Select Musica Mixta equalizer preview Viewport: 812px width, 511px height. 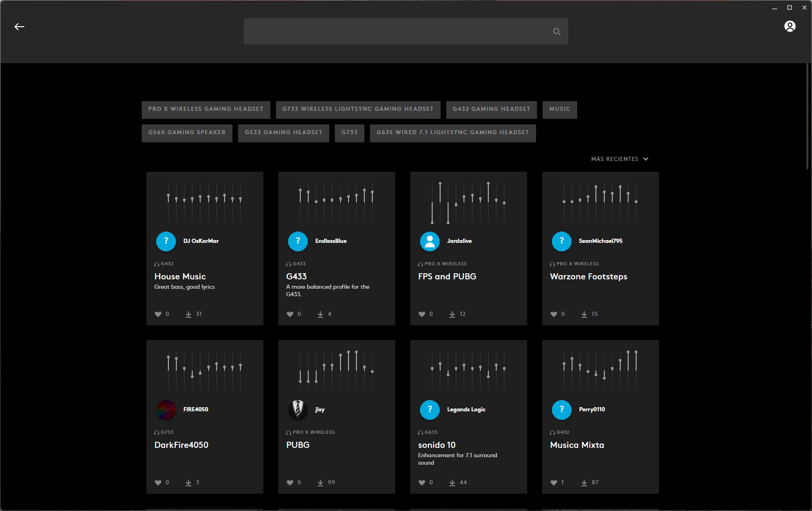coord(600,371)
